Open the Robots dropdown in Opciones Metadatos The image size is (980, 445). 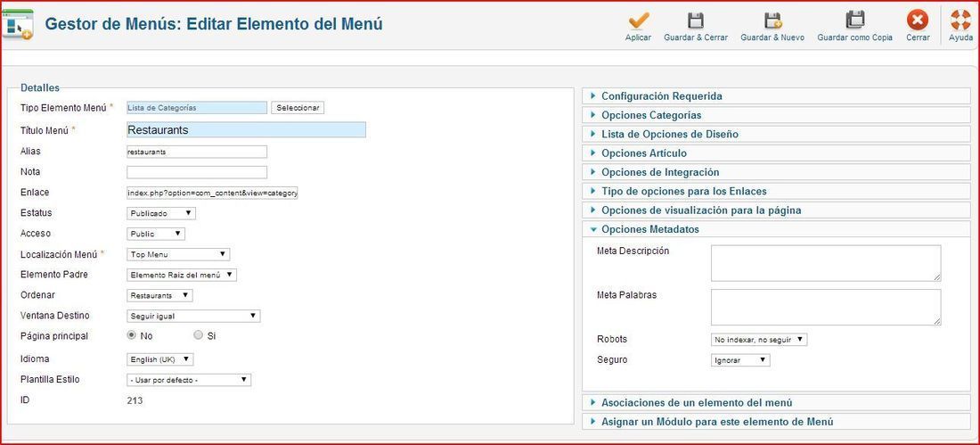tap(759, 340)
